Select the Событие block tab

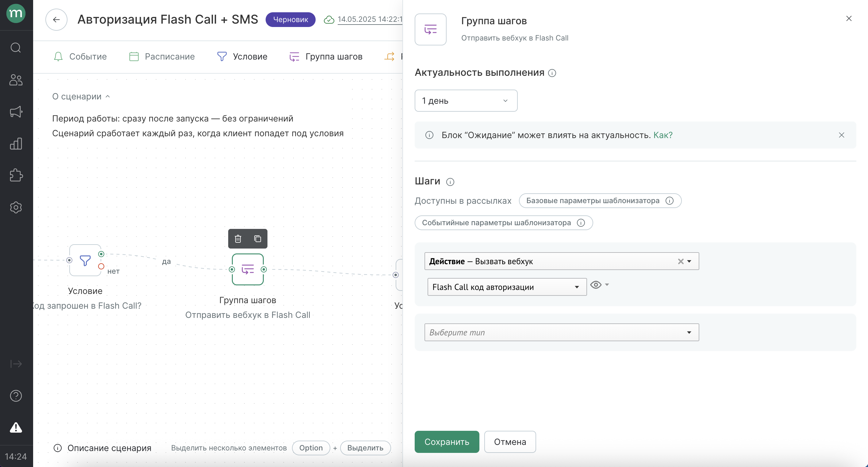[x=80, y=56]
